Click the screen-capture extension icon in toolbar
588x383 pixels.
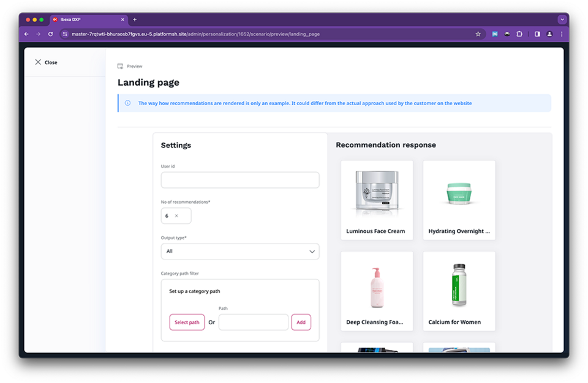click(x=495, y=34)
